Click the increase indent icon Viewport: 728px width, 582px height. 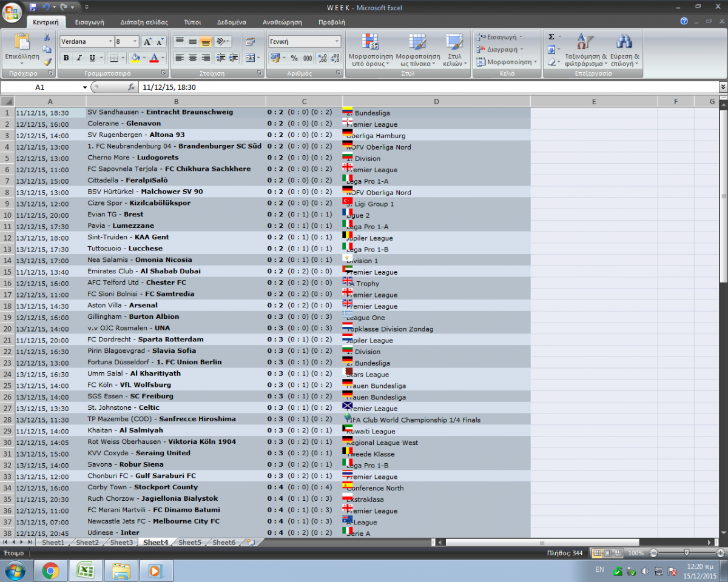(233, 58)
